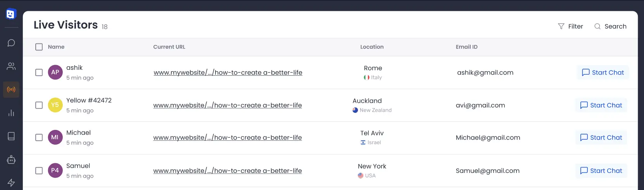The width and height of the screenshot is (644, 190).
Task: Check the box for Michael row
Action: (x=39, y=138)
